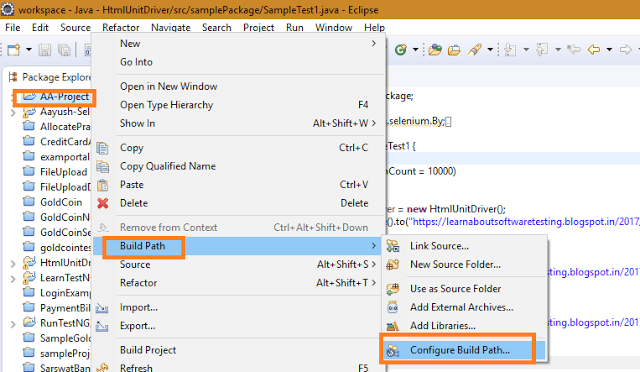Select the GoldCoin project in Package Explorer

click(x=61, y=202)
